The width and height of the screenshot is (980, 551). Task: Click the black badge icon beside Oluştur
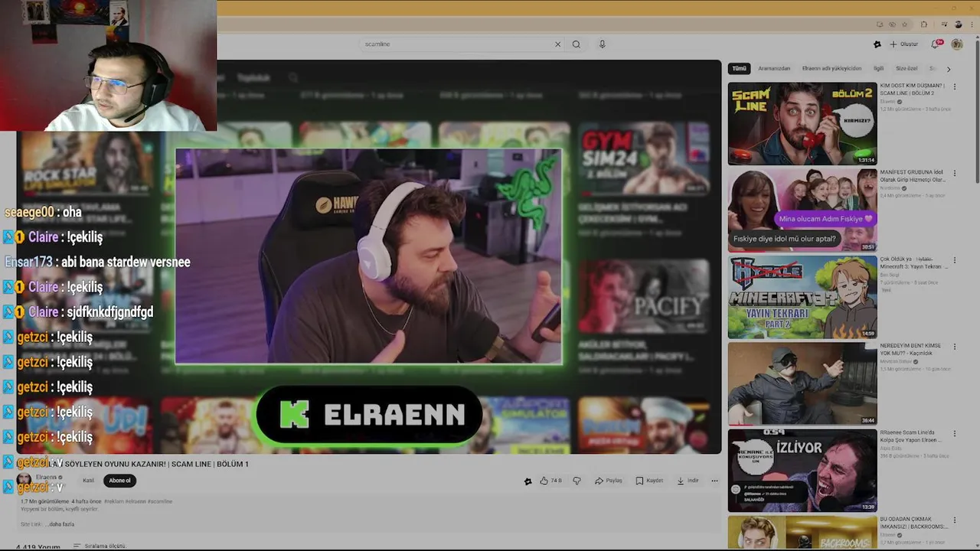[877, 44]
